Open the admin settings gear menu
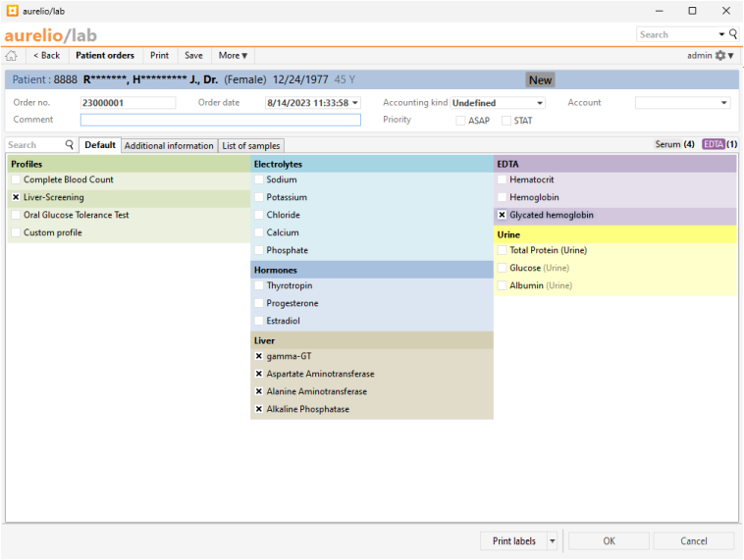The width and height of the screenshot is (744, 560). pyautogui.click(x=724, y=56)
